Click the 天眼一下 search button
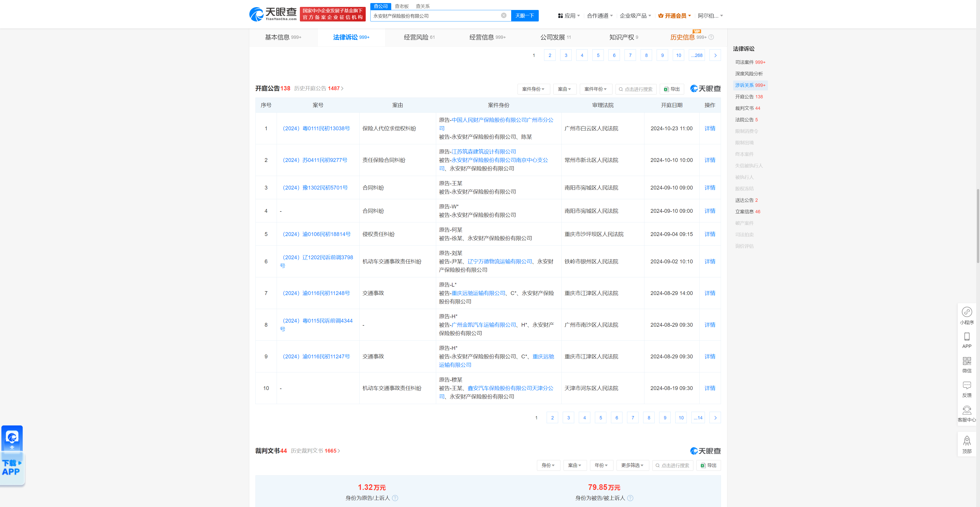Screen dimensions: 980x507 (x=525, y=16)
